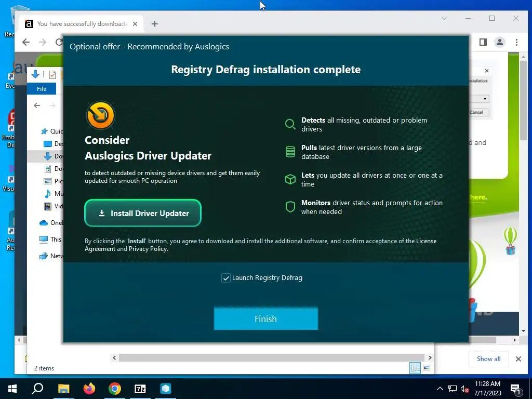
Task: Select OneDrive in File Explorer sidebar
Action: tap(51, 222)
